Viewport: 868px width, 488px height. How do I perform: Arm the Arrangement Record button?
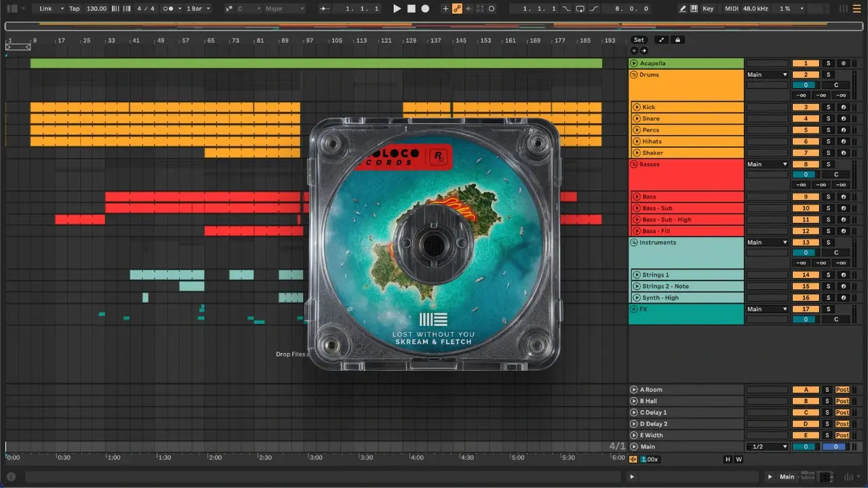(x=425, y=9)
